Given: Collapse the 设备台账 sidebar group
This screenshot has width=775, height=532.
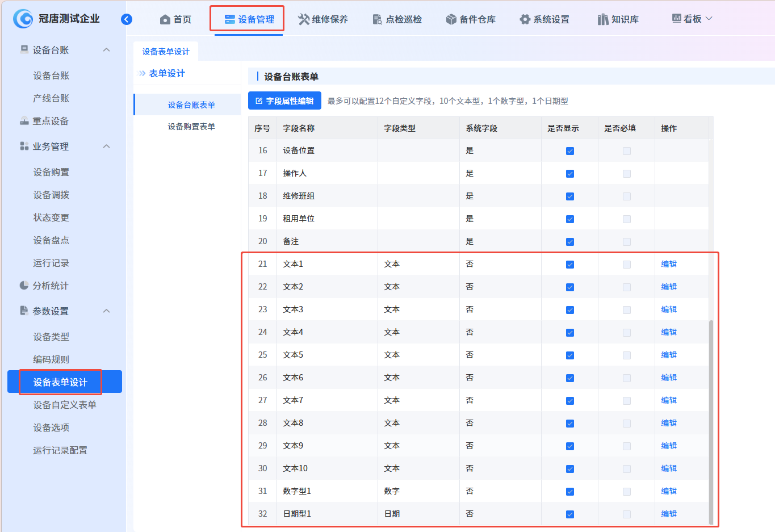Looking at the screenshot, I should [x=106, y=50].
